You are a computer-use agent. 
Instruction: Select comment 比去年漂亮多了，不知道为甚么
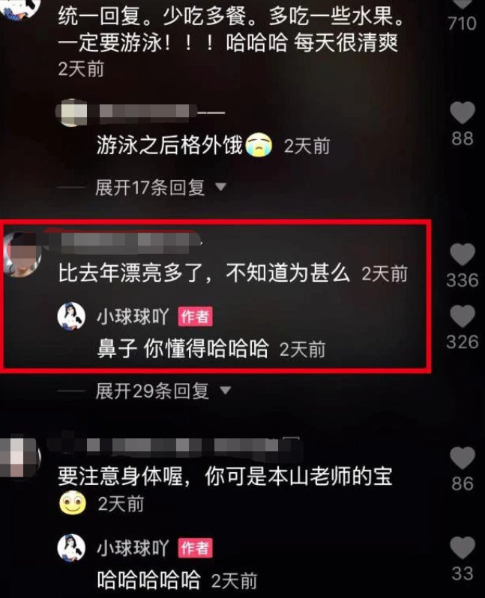(x=204, y=273)
